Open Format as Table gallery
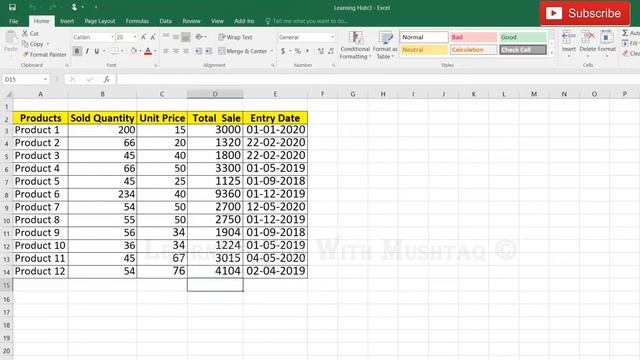 (x=385, y=45)
